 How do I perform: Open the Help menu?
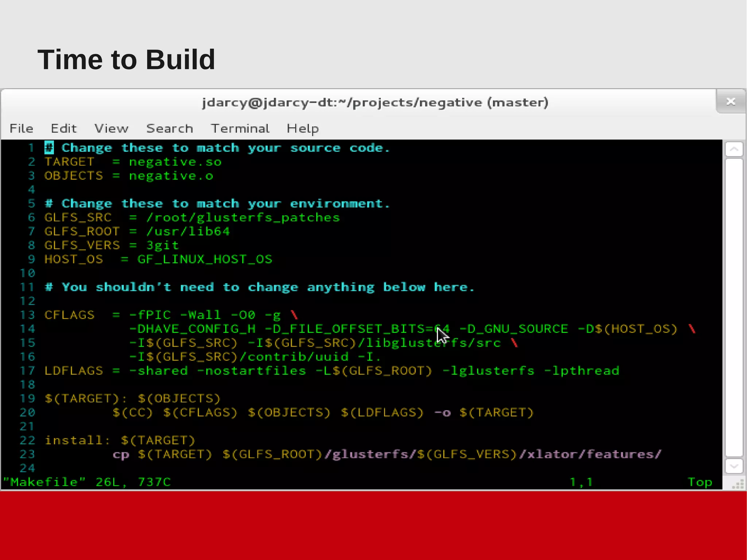click(303, 129)
